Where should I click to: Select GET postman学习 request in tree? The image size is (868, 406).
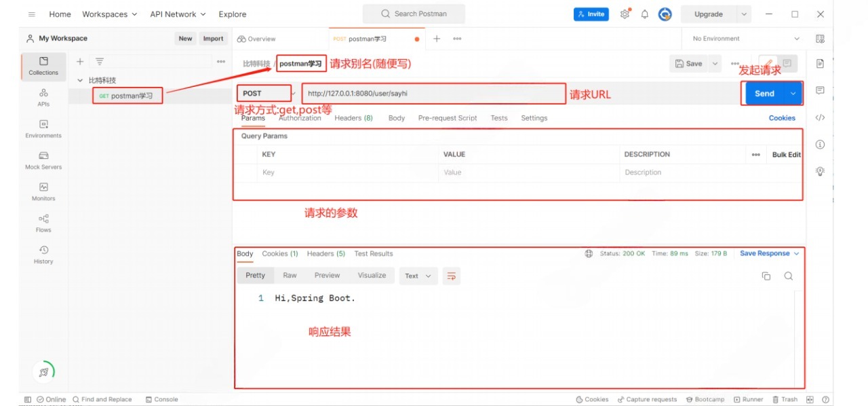126,96
